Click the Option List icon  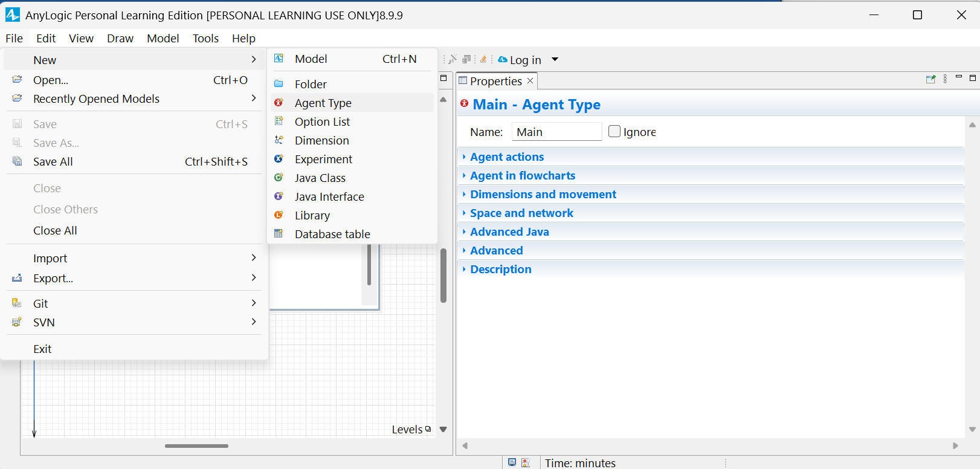(x=279, y=121)
